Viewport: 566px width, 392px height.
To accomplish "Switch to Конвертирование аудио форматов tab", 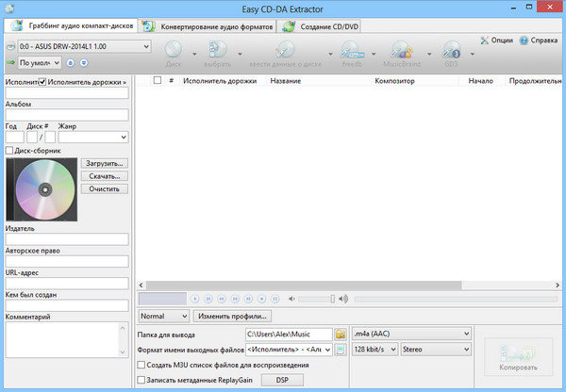I will (x=215, y=26).
